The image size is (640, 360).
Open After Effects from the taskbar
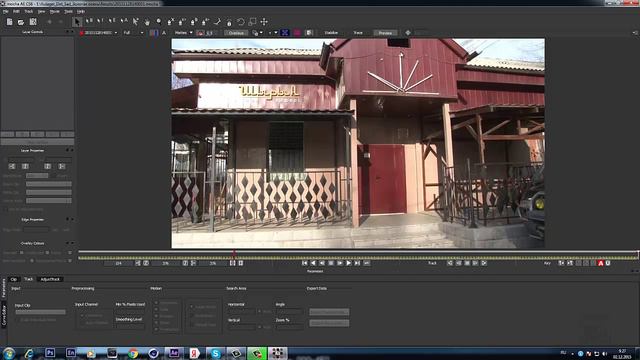174,353
